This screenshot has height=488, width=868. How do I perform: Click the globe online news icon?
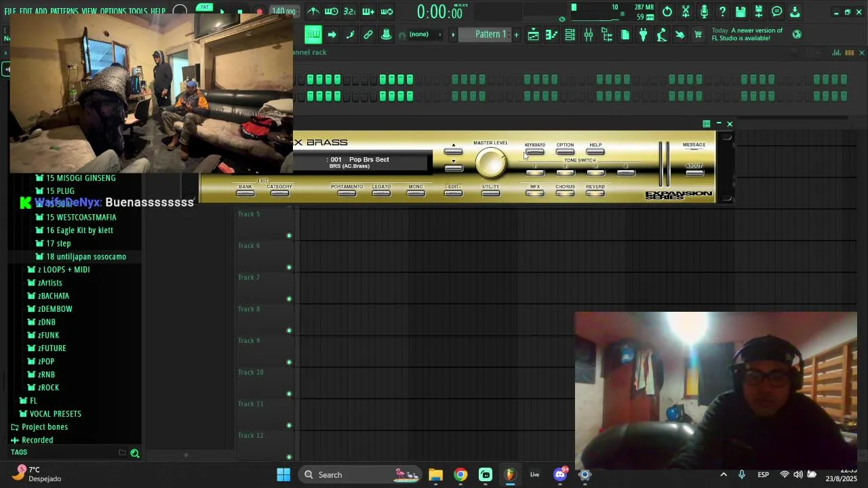pos(797,34)
